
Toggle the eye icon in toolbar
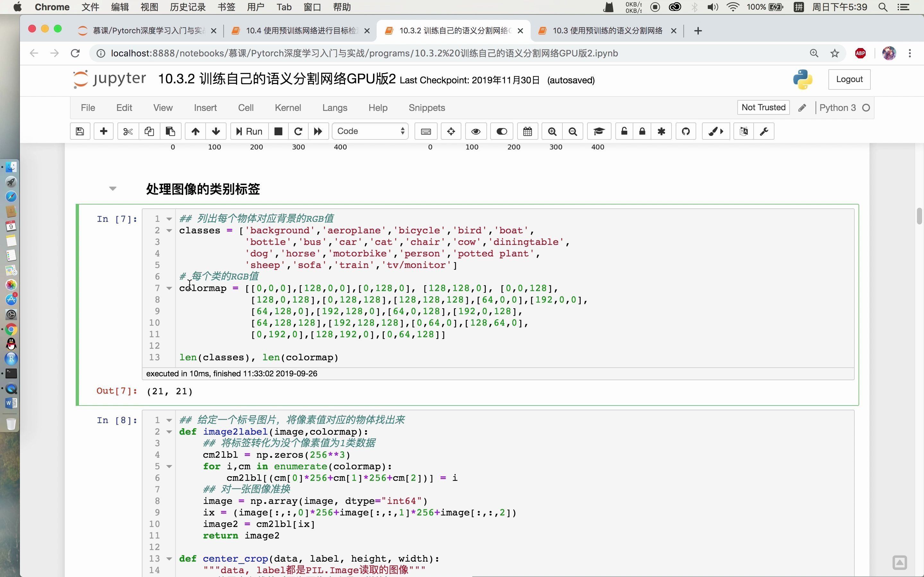[x=476, y=131]
